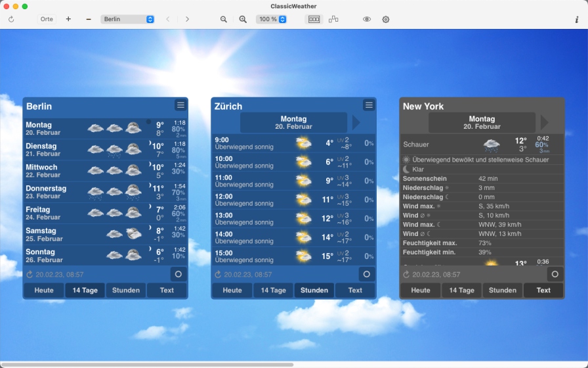Open the Orte button
Image resolution: width=588 pixels, height=368 pixels.
47,19
